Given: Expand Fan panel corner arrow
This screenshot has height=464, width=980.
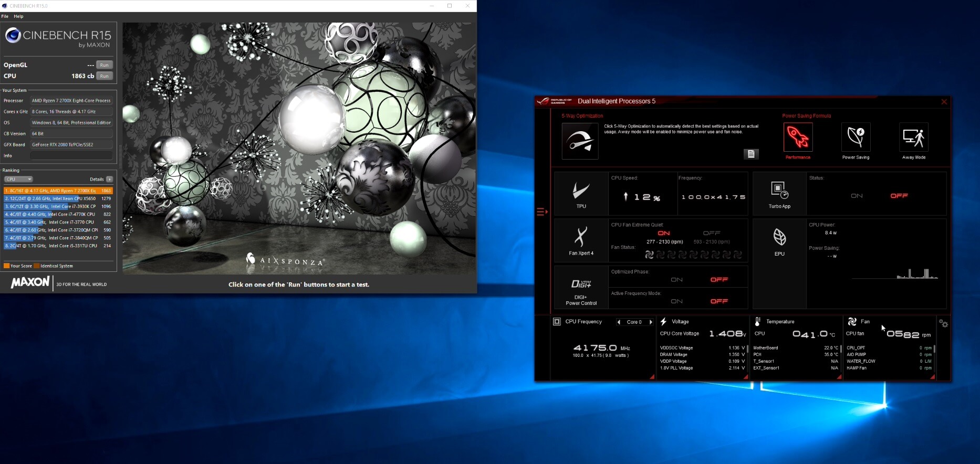Looking at the screenshot, I should [x=932, y=377].
